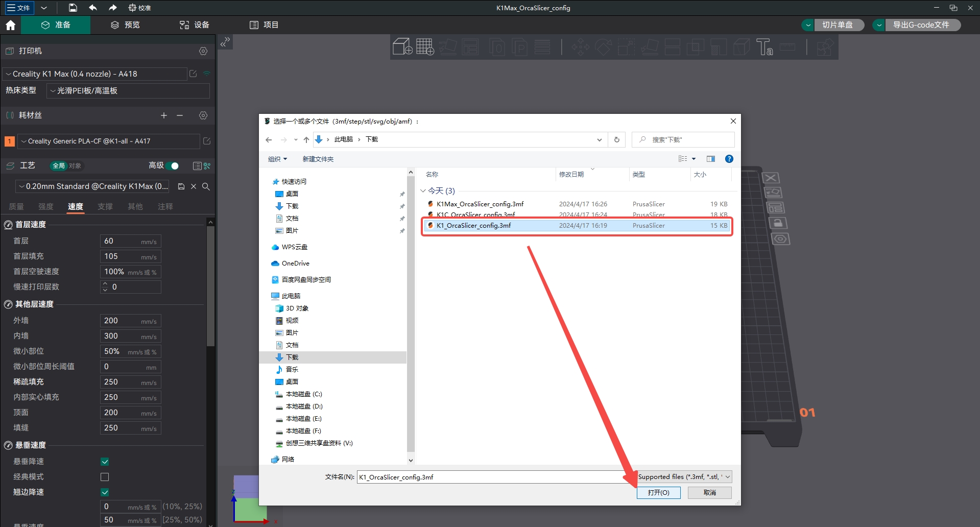
Task: Add a filament with plus icon
Action: [164, 115]
